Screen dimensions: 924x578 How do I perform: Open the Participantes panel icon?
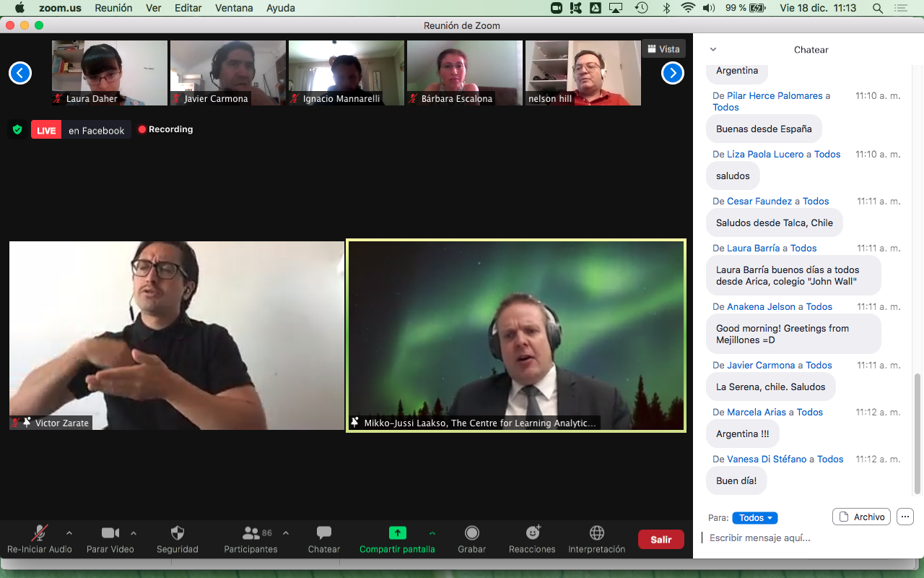251,533
